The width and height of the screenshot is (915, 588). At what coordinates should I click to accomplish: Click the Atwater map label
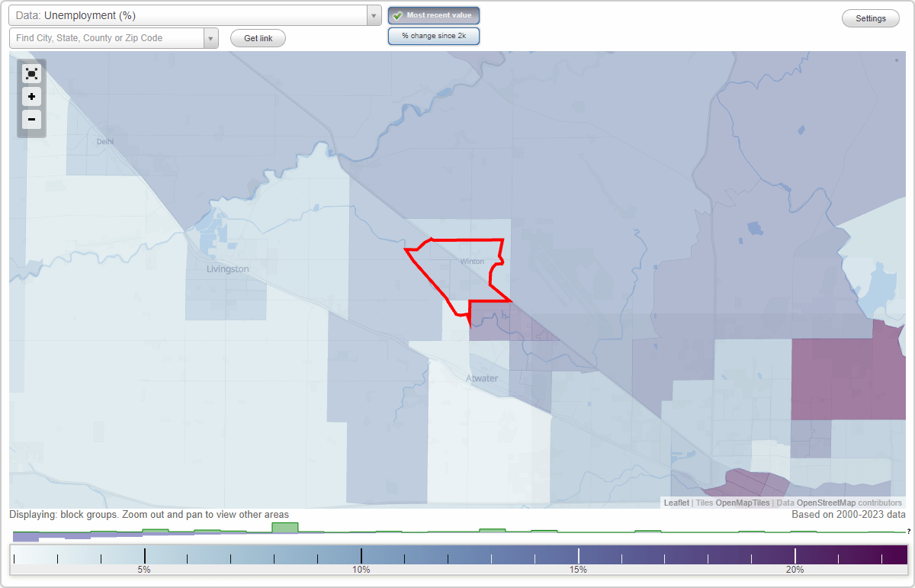click(x=482, y=378)
